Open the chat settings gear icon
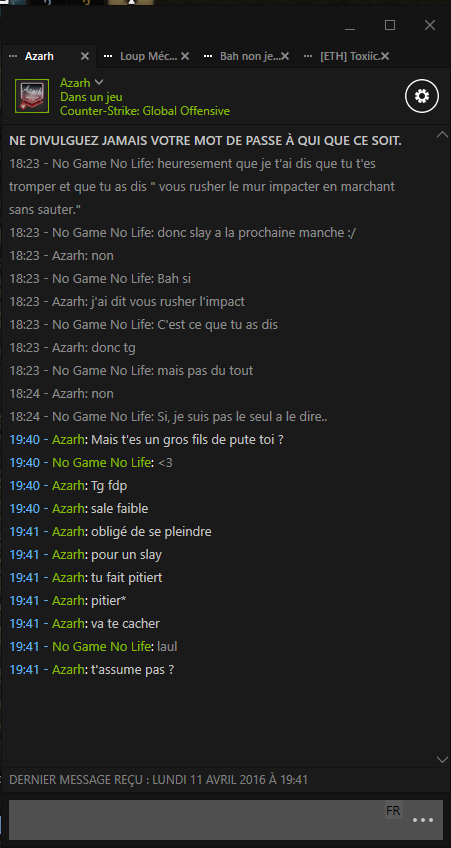451x848 pixels. click(421, 96)
